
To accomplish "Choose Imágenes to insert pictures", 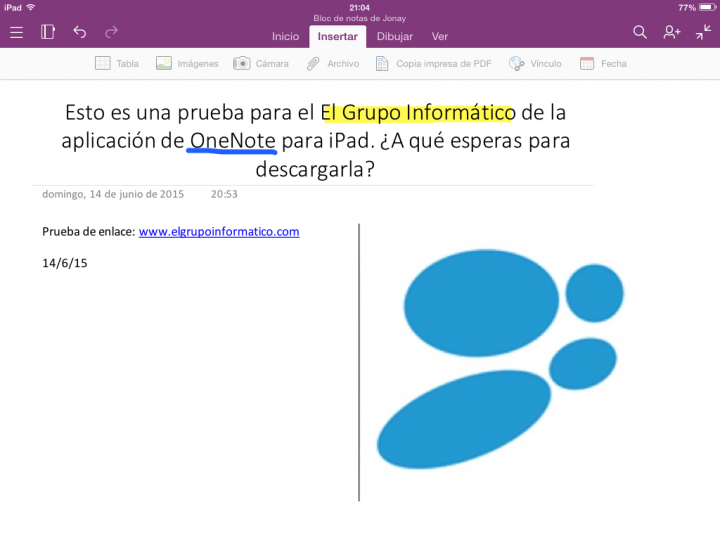I will coord(198,64).
